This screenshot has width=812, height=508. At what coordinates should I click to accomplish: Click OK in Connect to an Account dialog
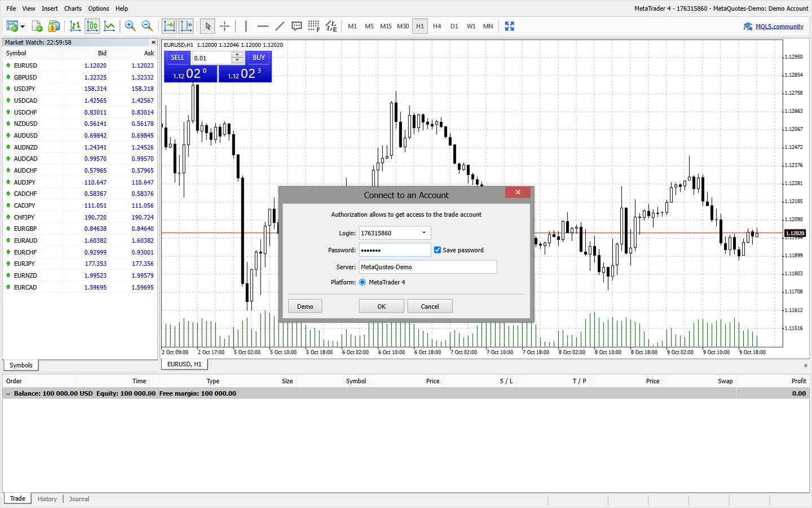click(382, 306)
